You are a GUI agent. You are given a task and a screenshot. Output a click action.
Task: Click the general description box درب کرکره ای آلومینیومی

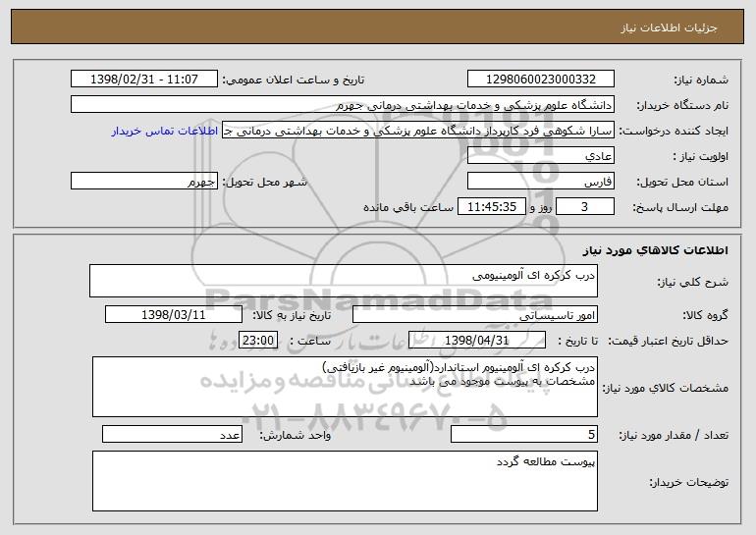[344, 281]
